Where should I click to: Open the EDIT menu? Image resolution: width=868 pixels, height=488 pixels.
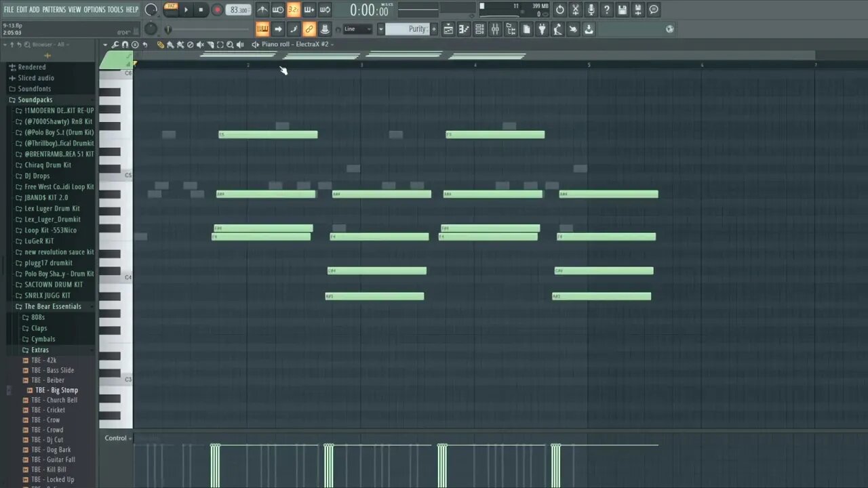click(22, 9)
